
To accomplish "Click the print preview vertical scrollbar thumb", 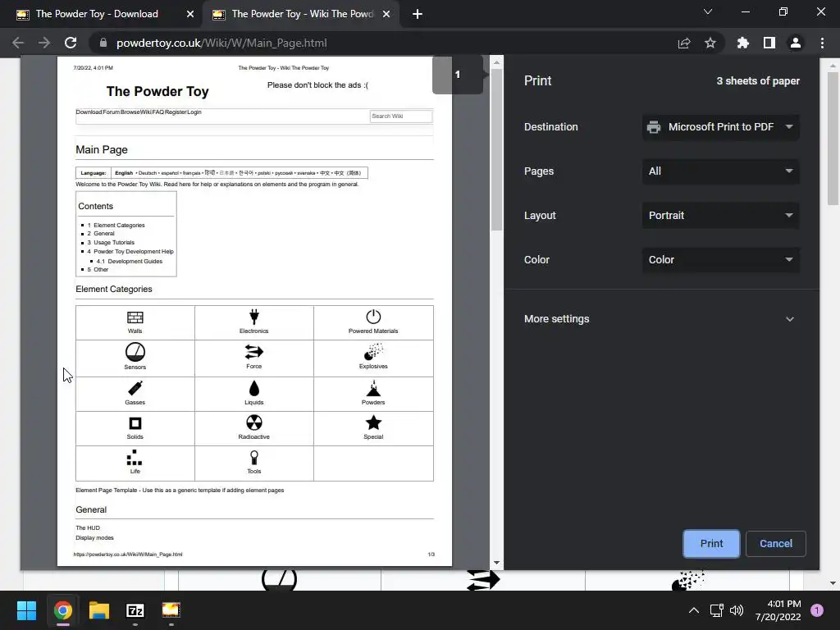I will pyautogui.click(x=496, y=150).
